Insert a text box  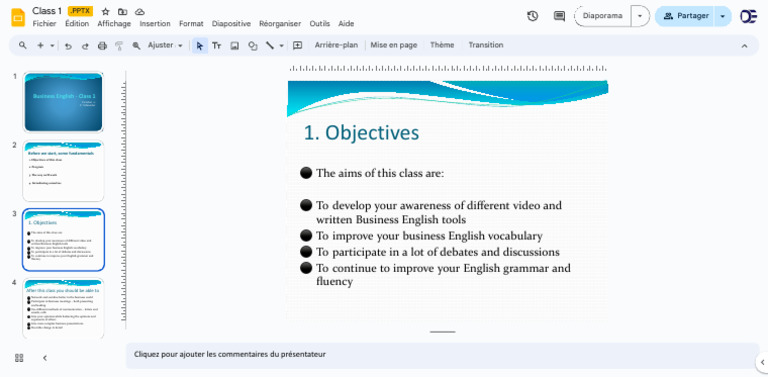coord(216,46)
